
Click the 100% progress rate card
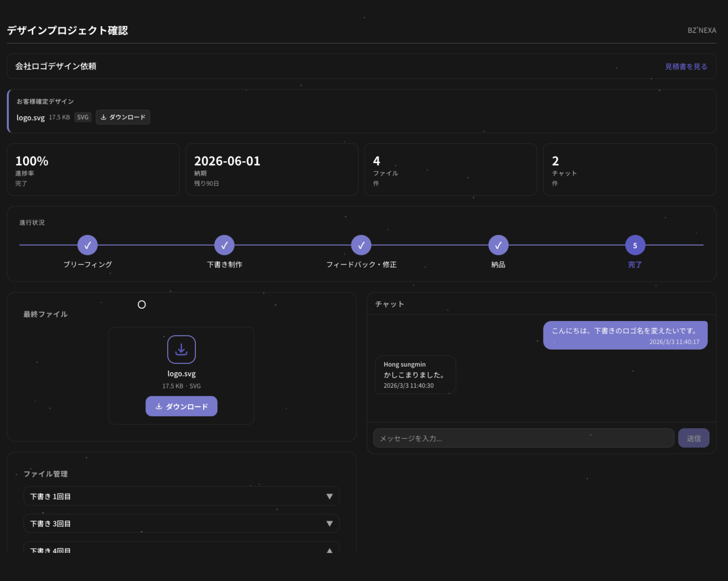(93, 170)
